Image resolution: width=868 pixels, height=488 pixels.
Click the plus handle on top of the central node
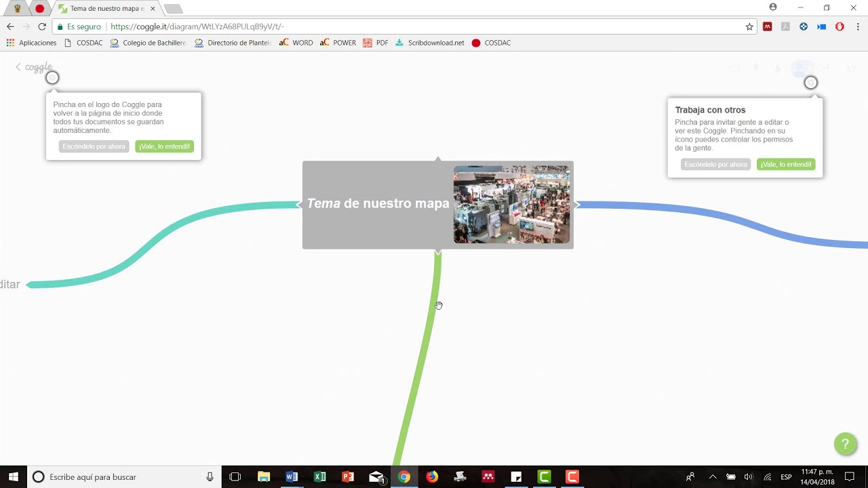click(438, 159)
